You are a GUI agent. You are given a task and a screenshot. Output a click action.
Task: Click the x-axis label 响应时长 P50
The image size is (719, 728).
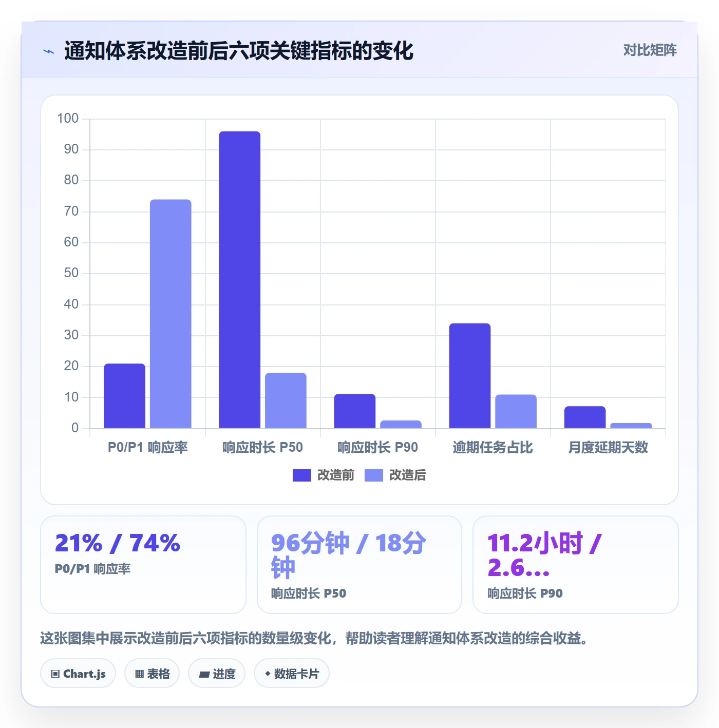click(x=263, y=448)
